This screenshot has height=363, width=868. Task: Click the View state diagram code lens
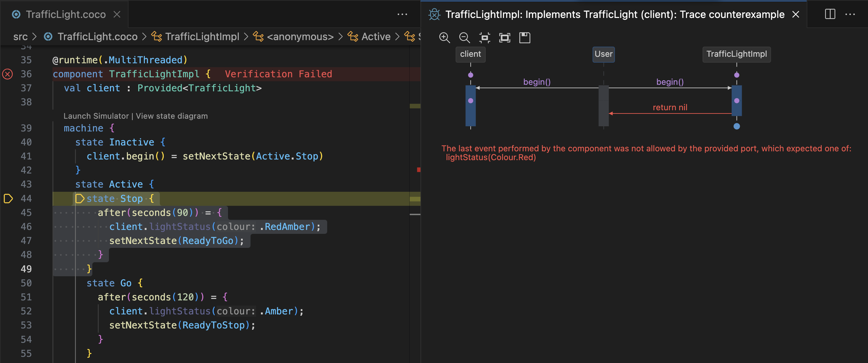172,116
